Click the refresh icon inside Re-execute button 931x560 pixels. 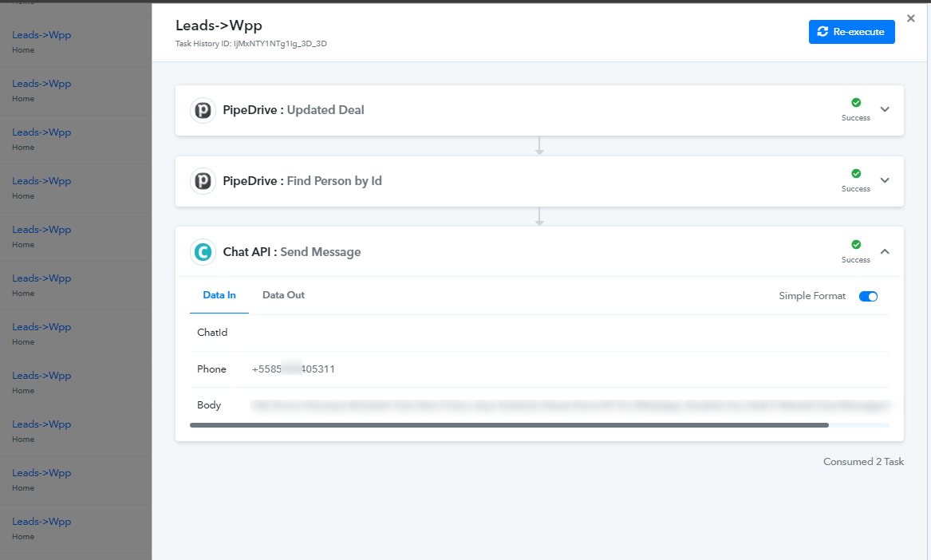tap(823, 31)
